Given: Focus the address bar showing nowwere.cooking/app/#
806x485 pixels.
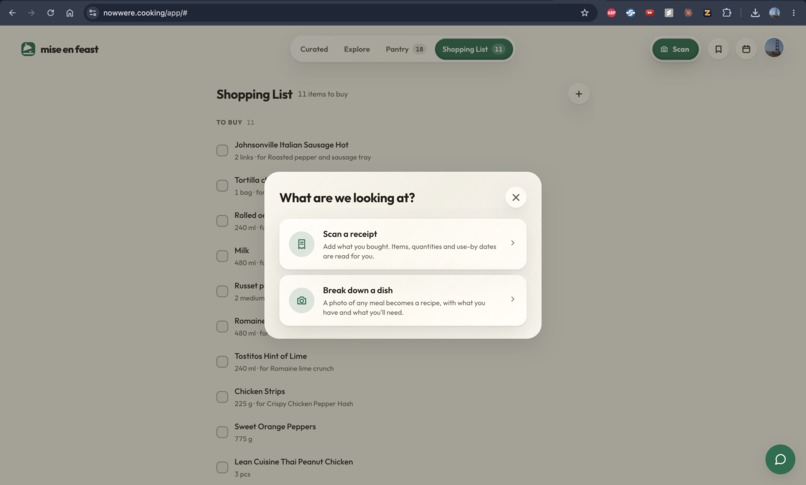Looking at the screenshot, I should [x=339, y=13].
